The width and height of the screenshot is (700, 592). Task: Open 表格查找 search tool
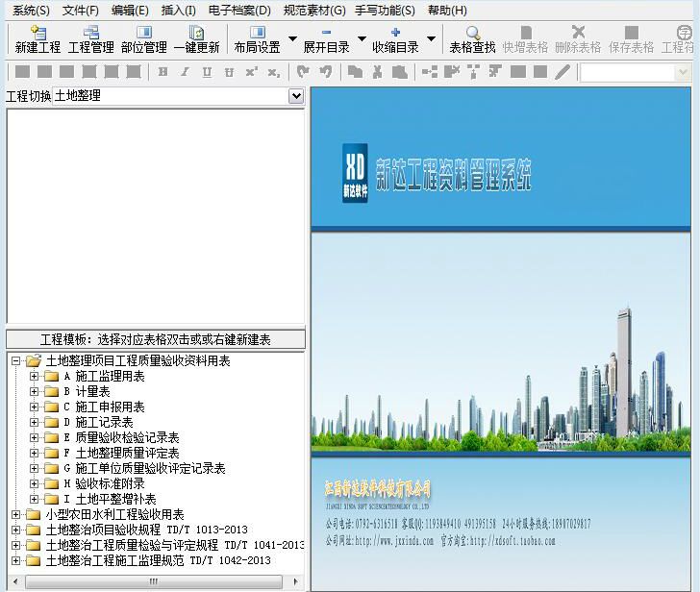coord(472,39)
